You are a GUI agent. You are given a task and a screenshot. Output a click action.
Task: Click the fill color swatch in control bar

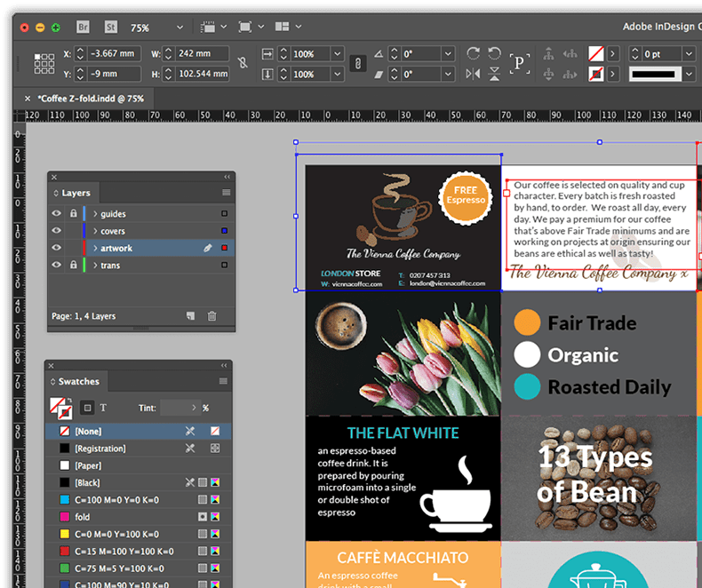coord(596,53)
